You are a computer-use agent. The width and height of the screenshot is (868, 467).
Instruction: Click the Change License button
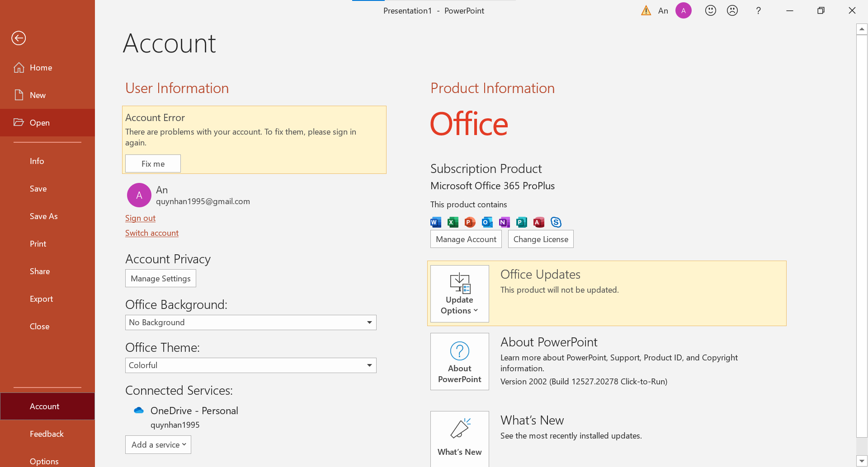click(541, 239)
